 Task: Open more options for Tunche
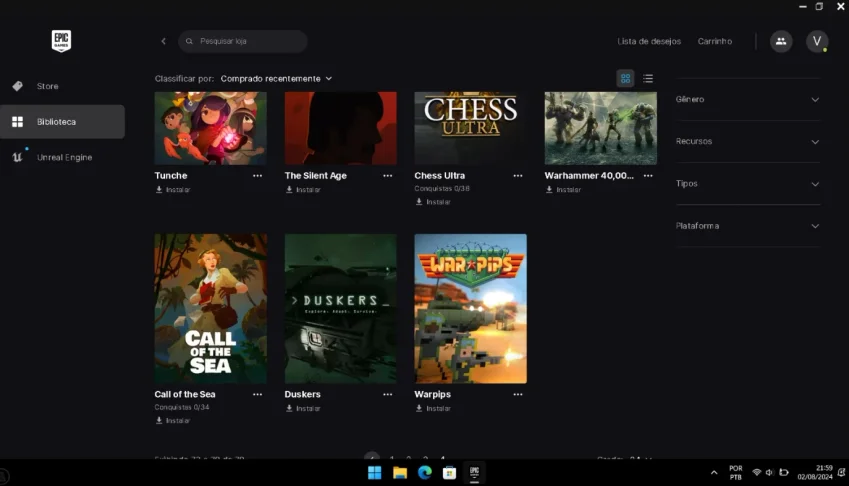point(257,175)
